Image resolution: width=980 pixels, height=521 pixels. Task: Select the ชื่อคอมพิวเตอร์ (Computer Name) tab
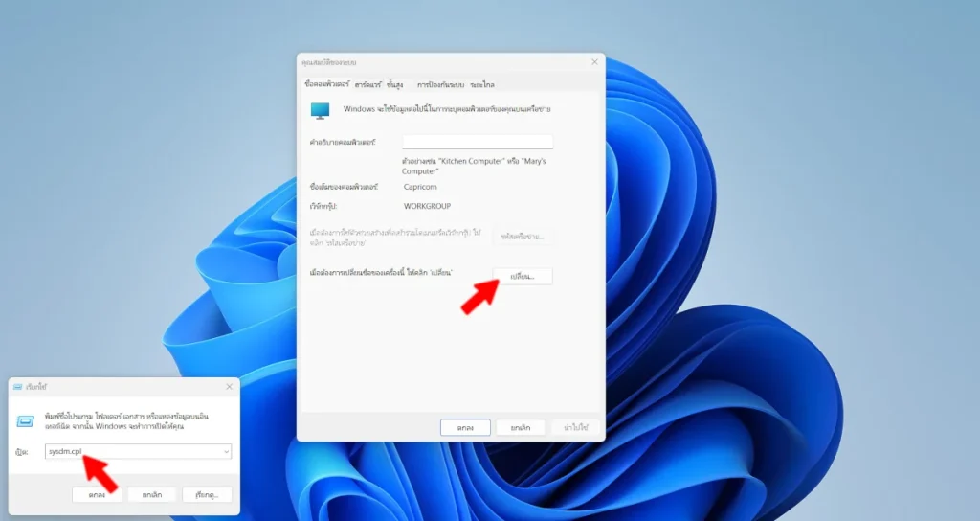pyautogui.click(x=326, y=84)
